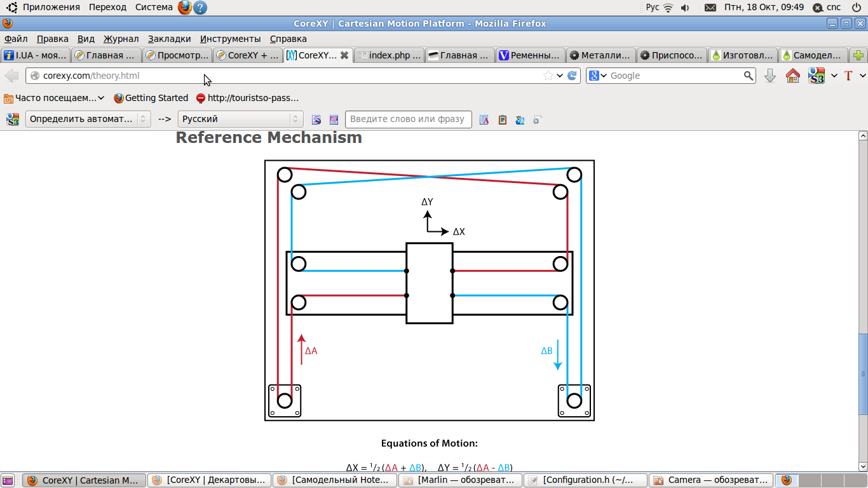Switch to the Ременны… tab
The width and height of the screenshot is (868, 488).
(x=531, y=55)
